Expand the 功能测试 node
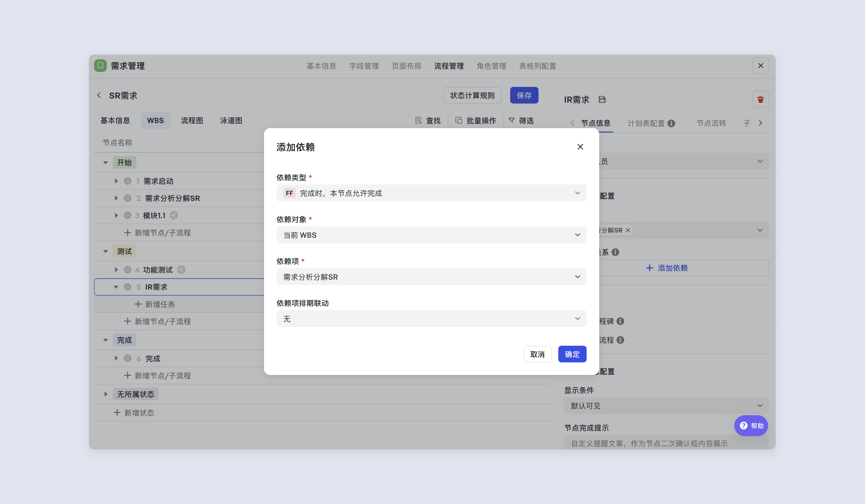This screenshot has width=865, height=504. click(x=116, y=270)
